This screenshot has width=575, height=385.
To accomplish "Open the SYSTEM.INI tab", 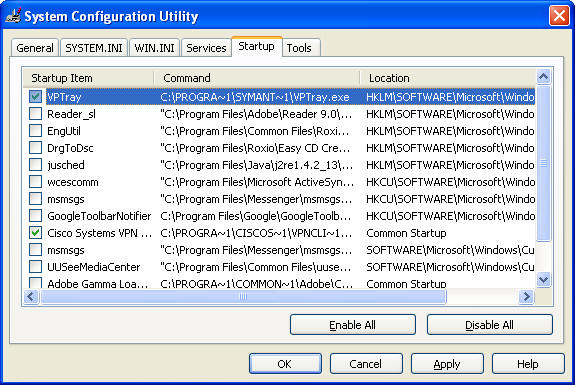I will point(94,48).
